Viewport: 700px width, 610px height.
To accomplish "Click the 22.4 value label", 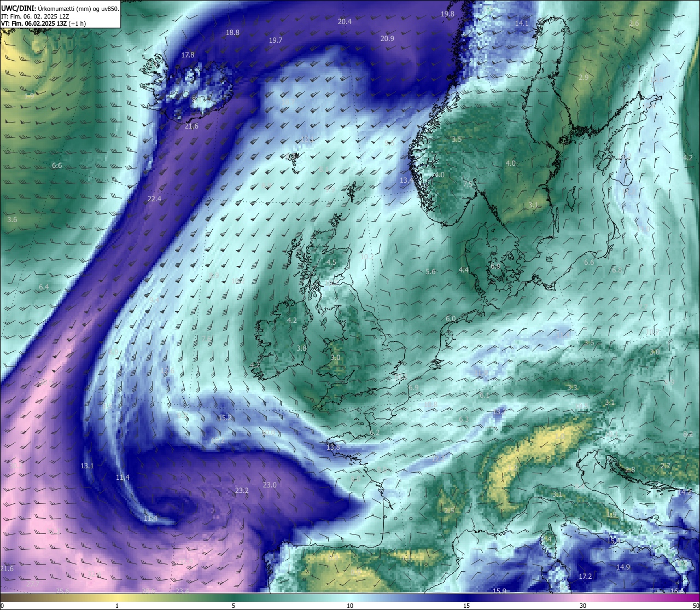I will (x=154, y=199).
